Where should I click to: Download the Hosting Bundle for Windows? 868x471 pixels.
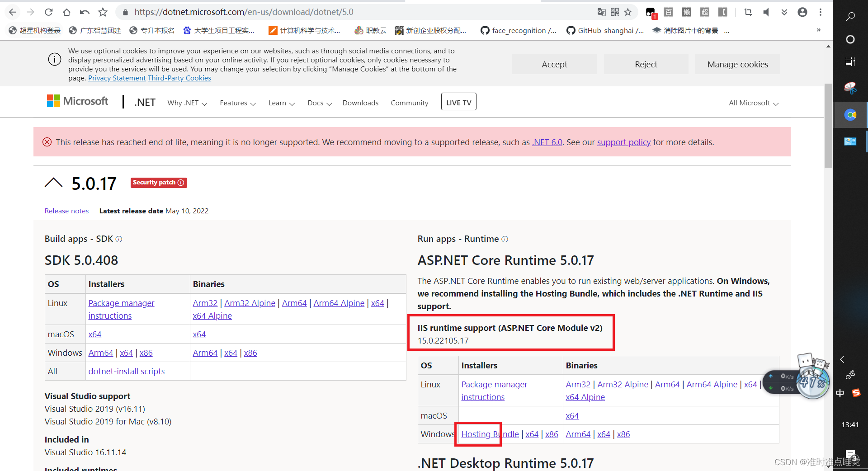490,434
